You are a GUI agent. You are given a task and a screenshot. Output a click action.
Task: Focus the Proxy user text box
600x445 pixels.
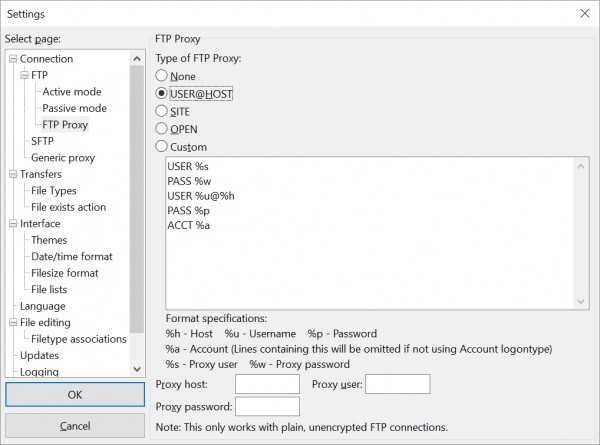click(398, 384)
